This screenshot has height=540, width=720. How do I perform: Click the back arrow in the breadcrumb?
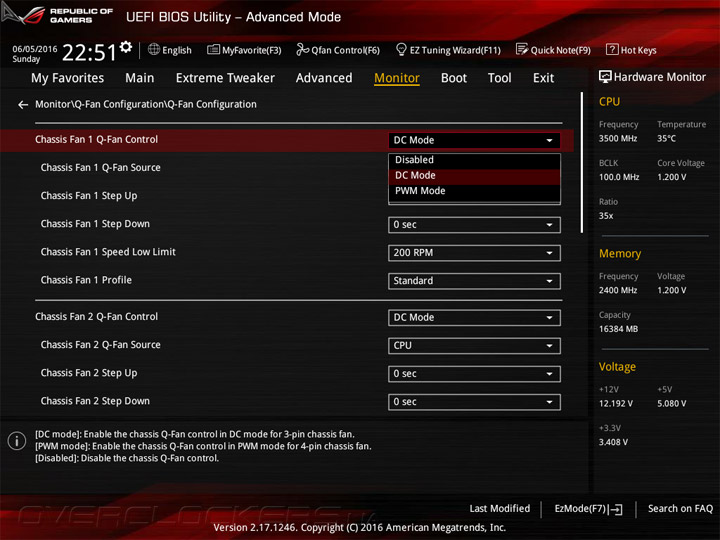23,105
